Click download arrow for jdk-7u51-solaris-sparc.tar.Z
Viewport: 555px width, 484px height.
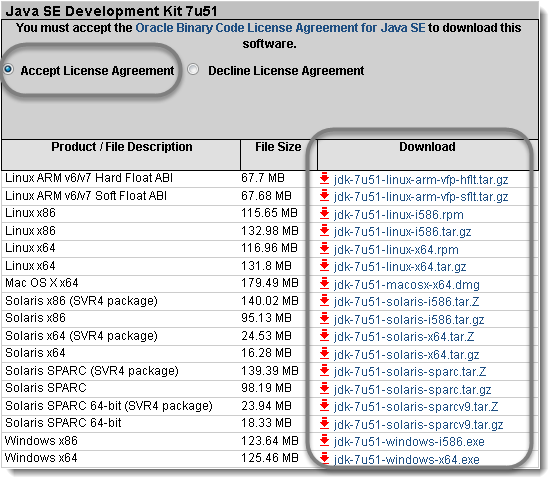coord(324,371)
